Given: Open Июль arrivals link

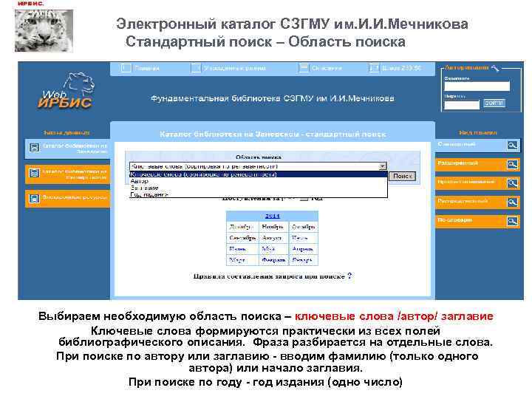Looking at the screenshot, I should click(x=299, y=238).
